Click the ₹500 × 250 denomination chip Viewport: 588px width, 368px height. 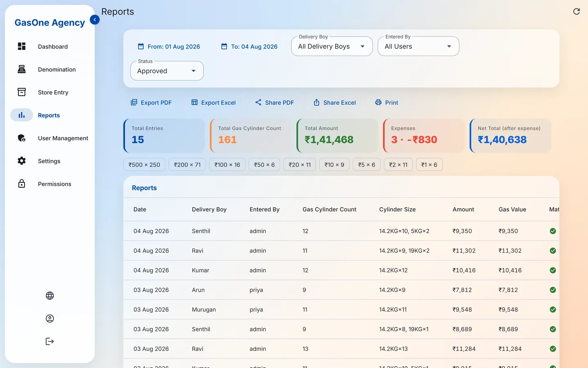click(x=145, y=164)
